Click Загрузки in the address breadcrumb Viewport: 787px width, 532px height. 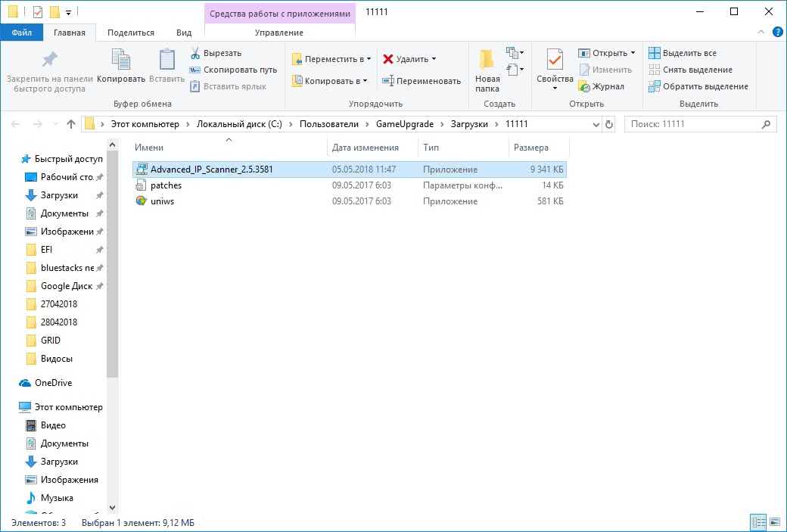pyautogui.click(x=470, y=124)
